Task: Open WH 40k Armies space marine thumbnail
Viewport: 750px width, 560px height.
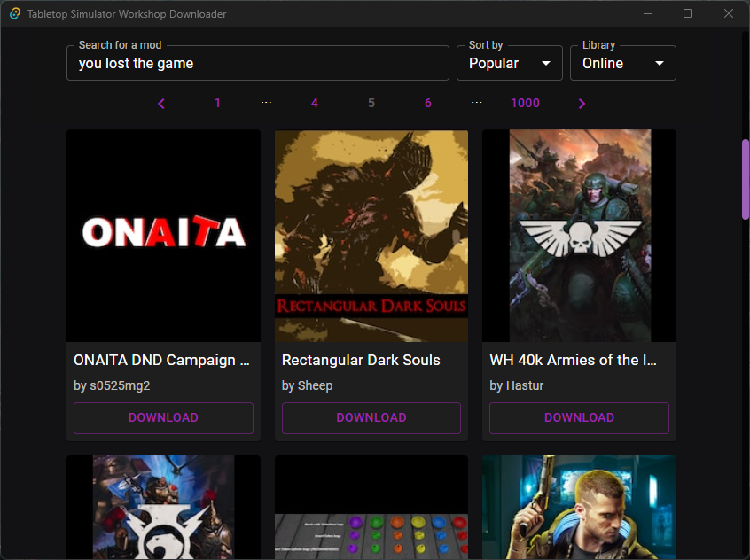Action: tap(579, 236)
